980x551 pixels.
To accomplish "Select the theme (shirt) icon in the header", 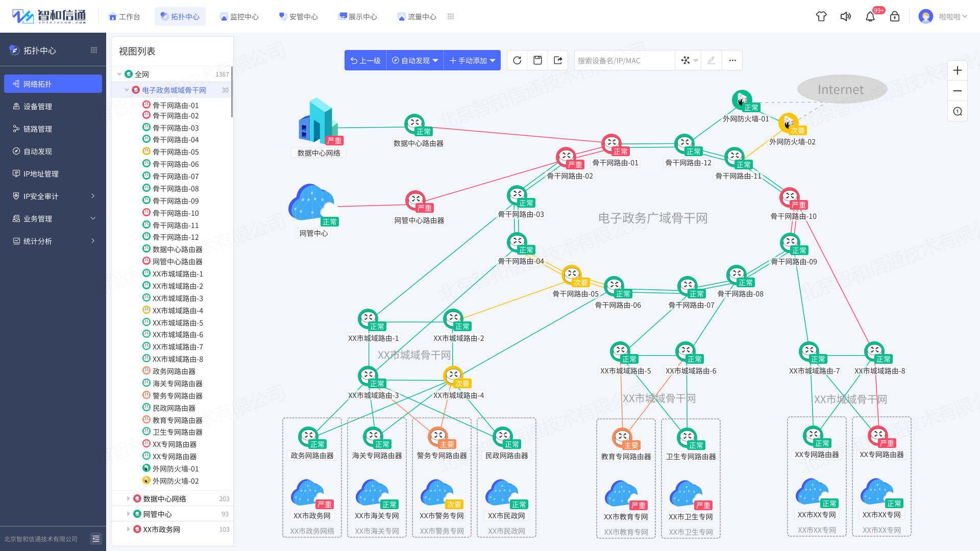I will click(x=821, y=16).
